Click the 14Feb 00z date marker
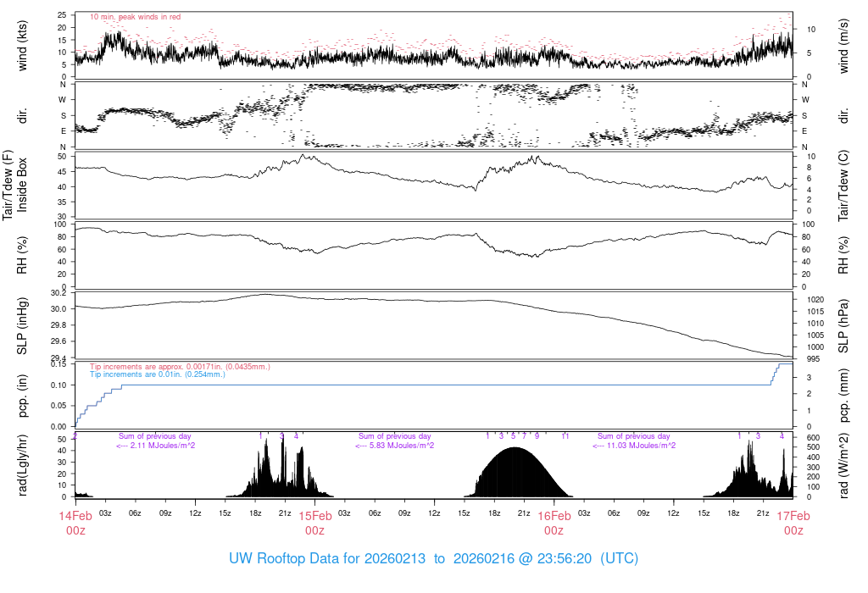The width and height of the screenshot is (868, 593). coord(75,522)
